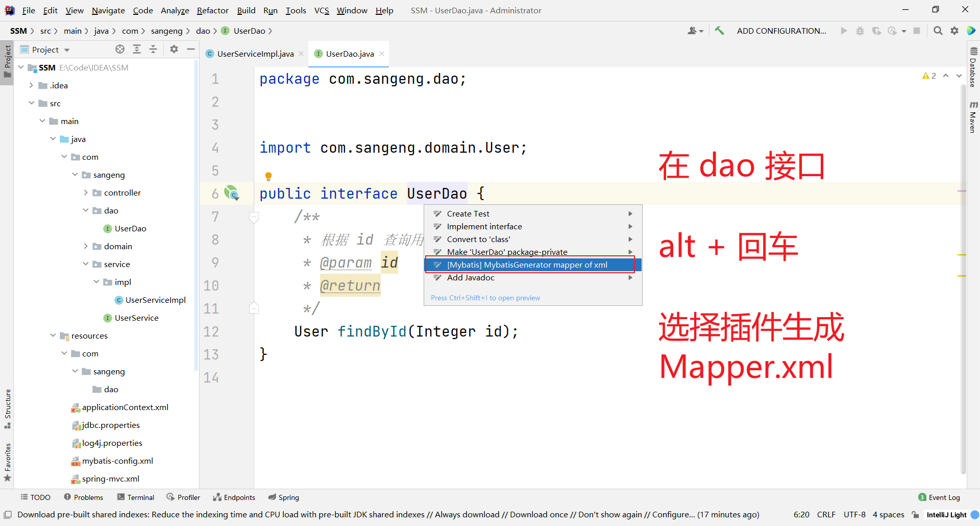Click the JetBrains toolbox icon top right
Viewport: 980px width, 526px height.
click(x=971, y=31)
